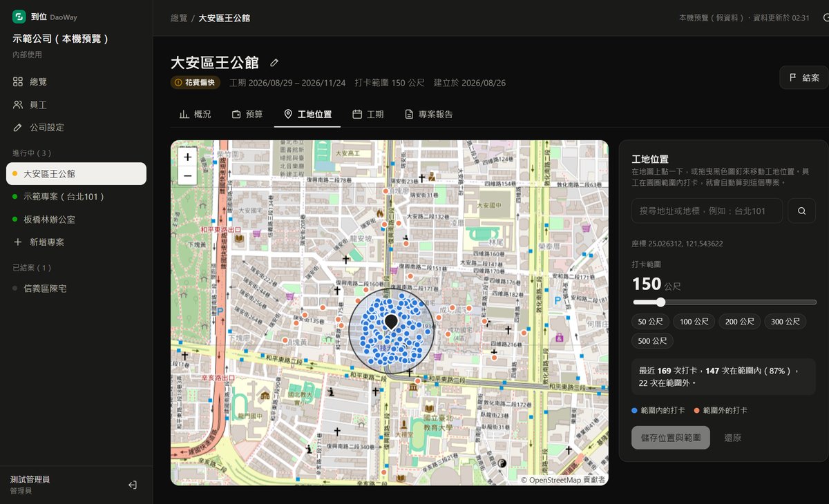Click the 資料更新於 02:31 status text
The image size is (829, 504).
pos(781,18)
